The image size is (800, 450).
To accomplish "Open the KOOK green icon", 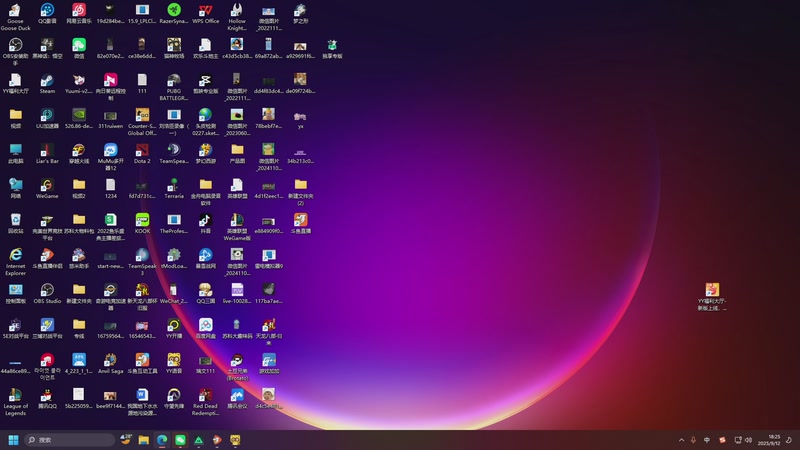I will (x=142, y=223).
